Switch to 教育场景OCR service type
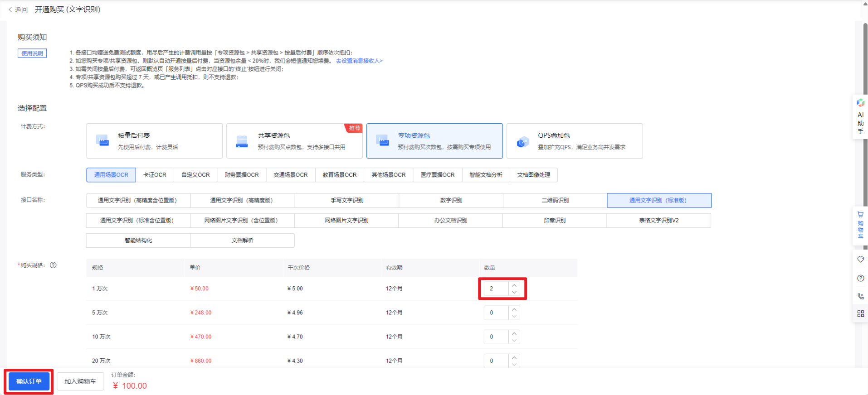This screenshot has height=395, width=868. 340,175
